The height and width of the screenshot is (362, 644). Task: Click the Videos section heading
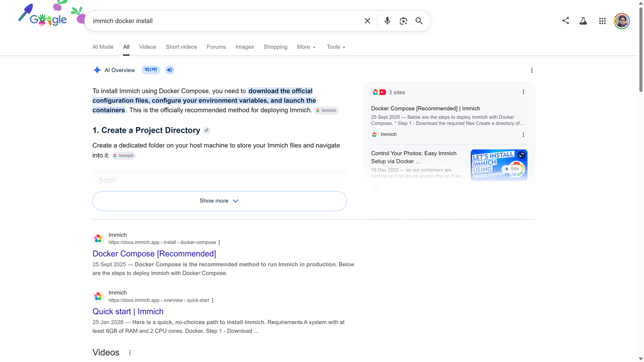click(x=106, y=353)
